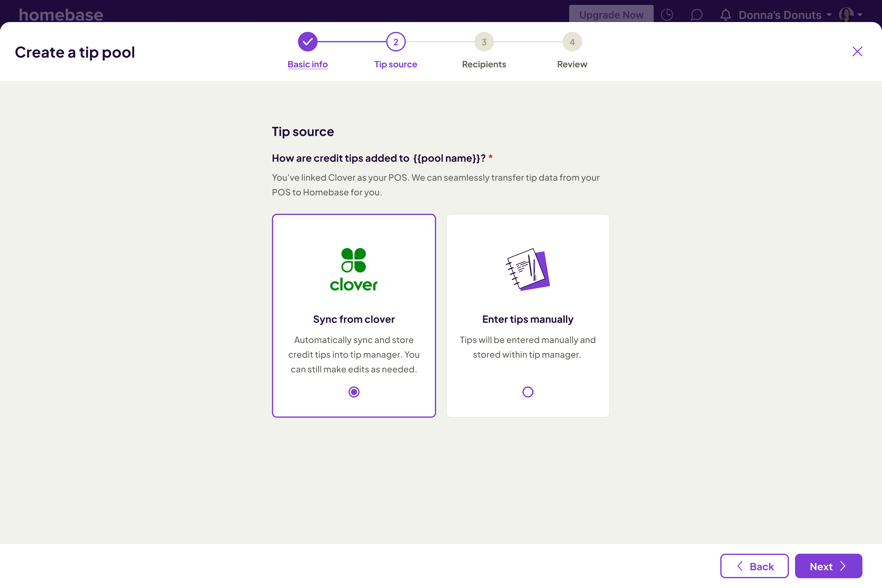The height and width of the screenshot is (588, 882).
Task: Click the Clover logo in sync card
Action: click(354, 269)
